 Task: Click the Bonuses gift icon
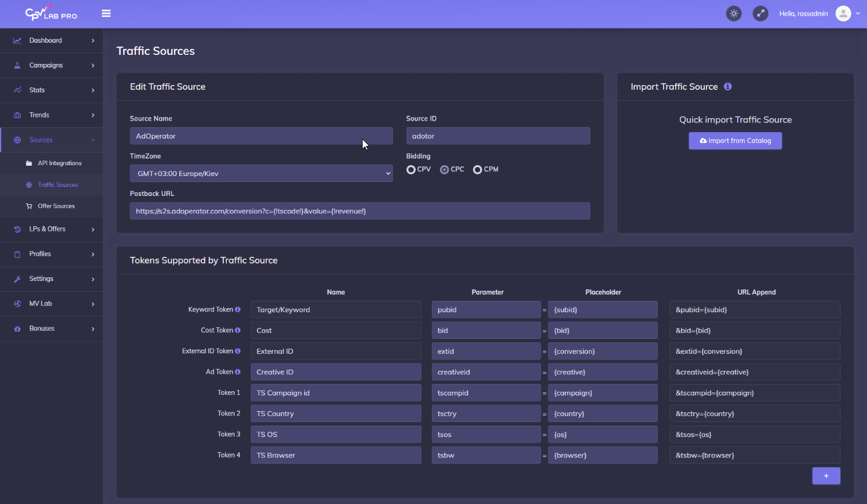point(17,328)
